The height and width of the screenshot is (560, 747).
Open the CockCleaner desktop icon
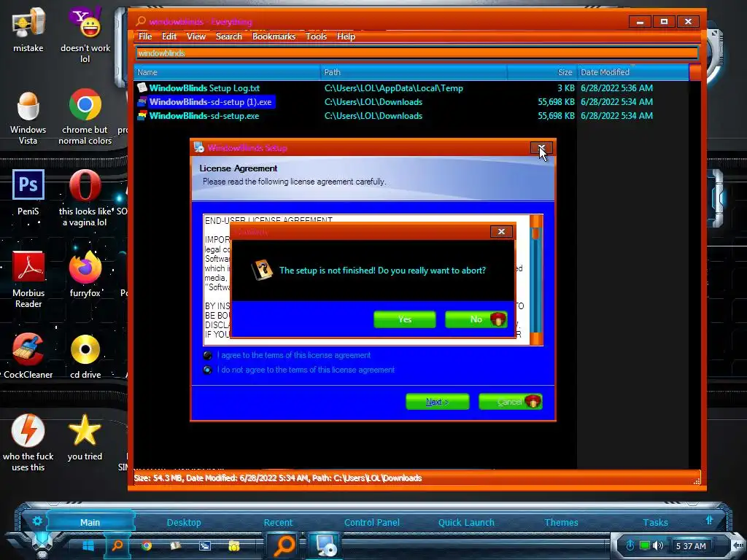28,356
